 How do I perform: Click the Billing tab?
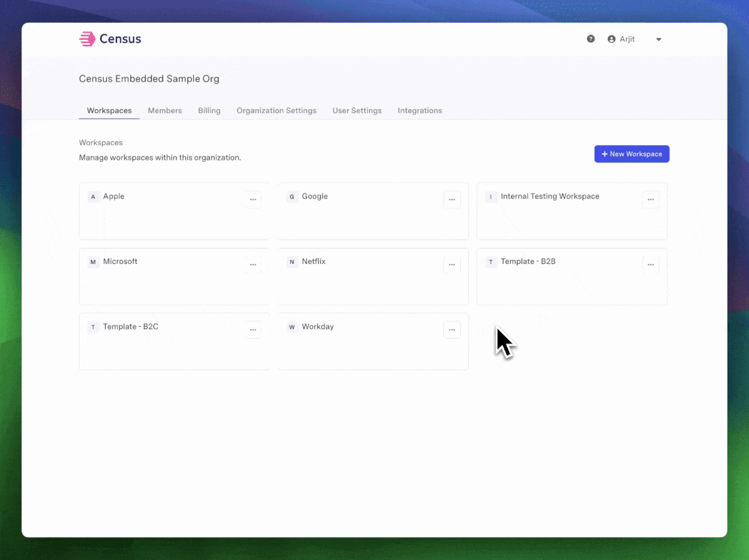point(209,110)
